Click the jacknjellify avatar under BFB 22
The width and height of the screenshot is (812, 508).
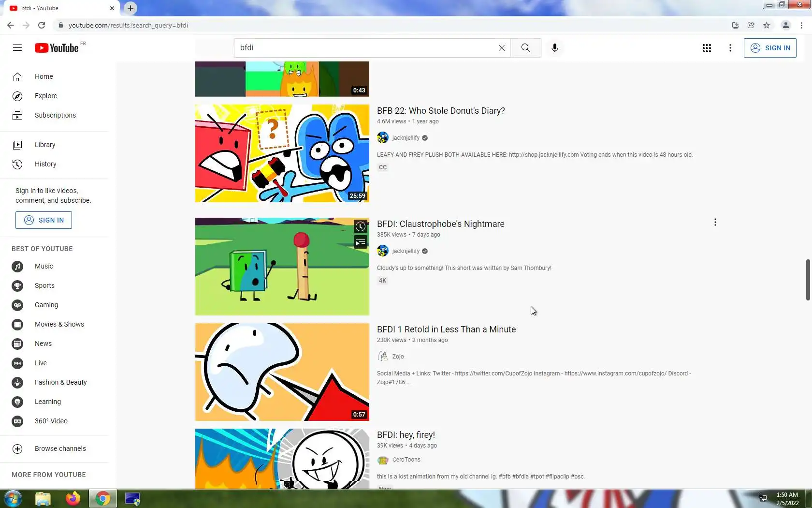[383, 138]
